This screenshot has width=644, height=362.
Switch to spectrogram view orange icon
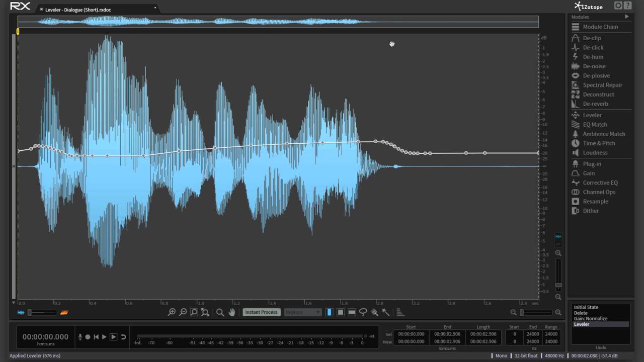tap(64, 312)
